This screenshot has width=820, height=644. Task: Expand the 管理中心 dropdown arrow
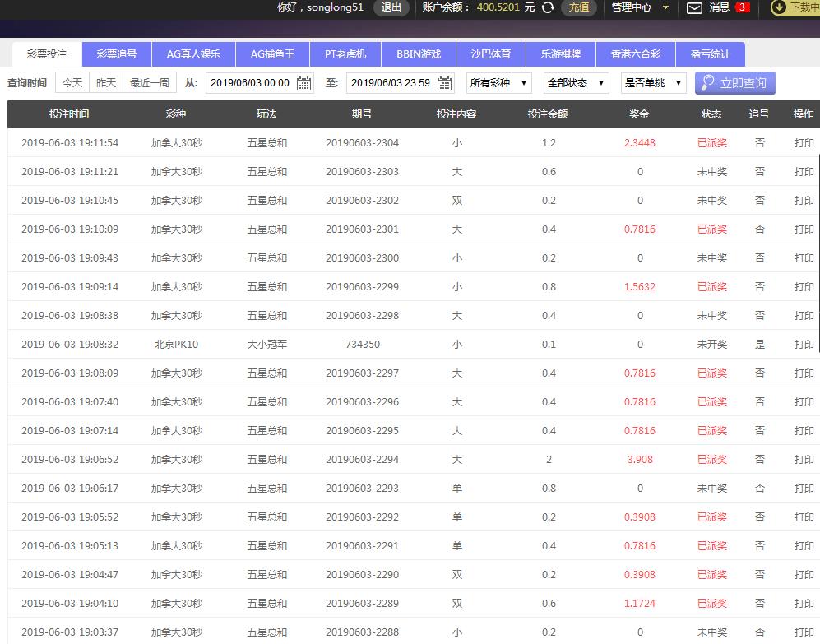665,8
